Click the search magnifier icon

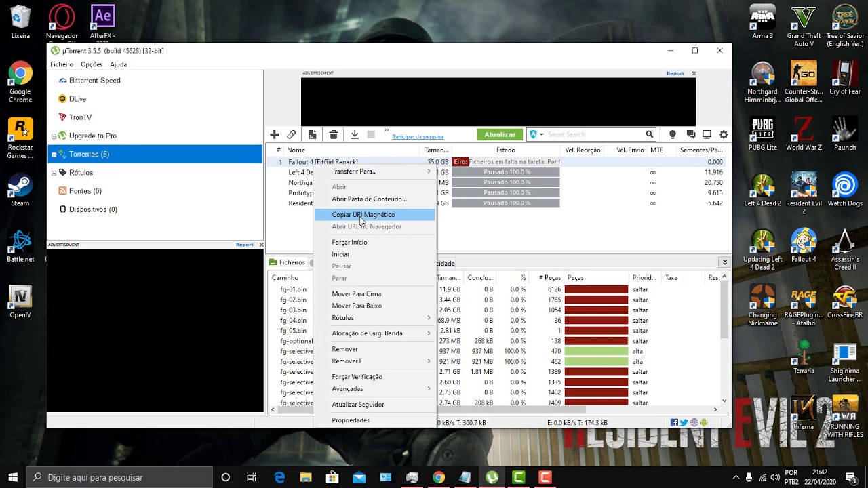[649, 134]
